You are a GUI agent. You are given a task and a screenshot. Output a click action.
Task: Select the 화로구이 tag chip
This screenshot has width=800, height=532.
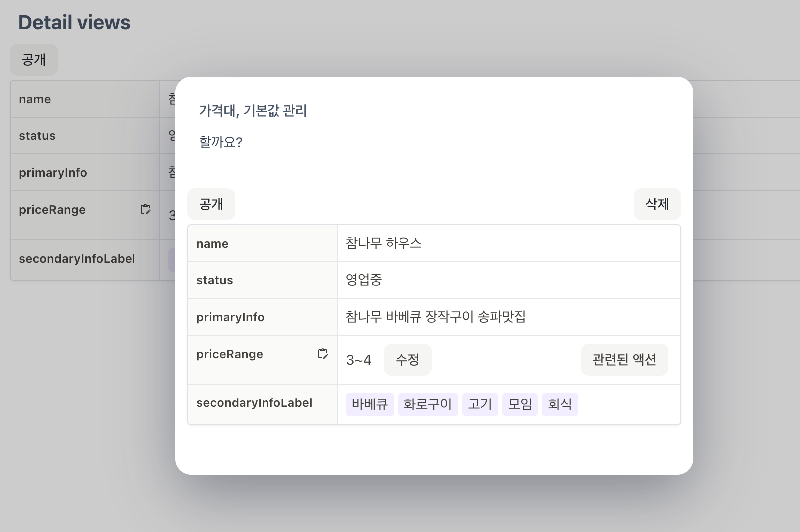[x=428, y=404]
